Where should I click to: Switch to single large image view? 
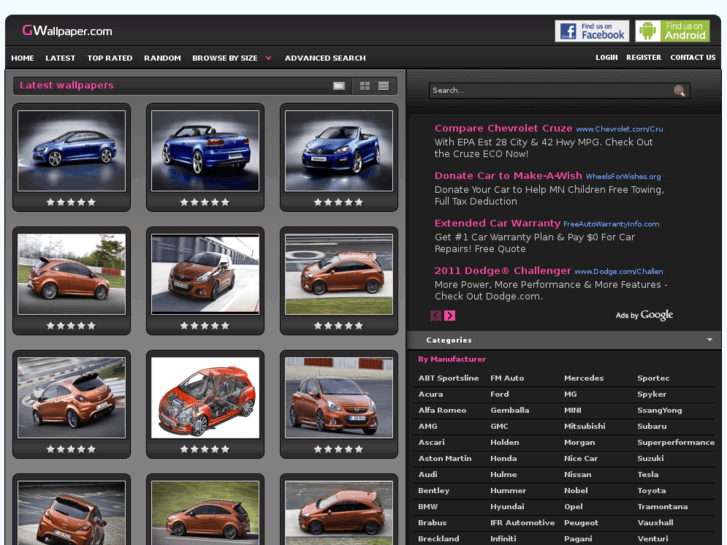click(339, 86)
